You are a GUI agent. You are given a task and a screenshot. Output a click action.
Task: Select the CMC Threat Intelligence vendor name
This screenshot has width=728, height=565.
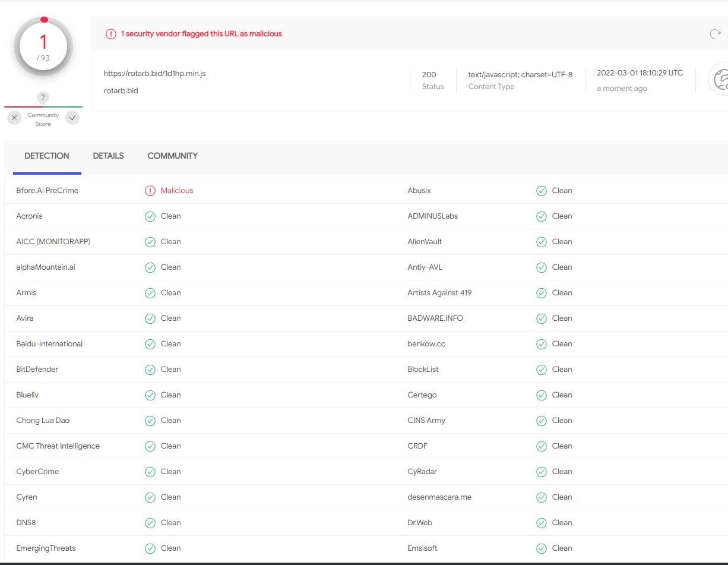58,446
